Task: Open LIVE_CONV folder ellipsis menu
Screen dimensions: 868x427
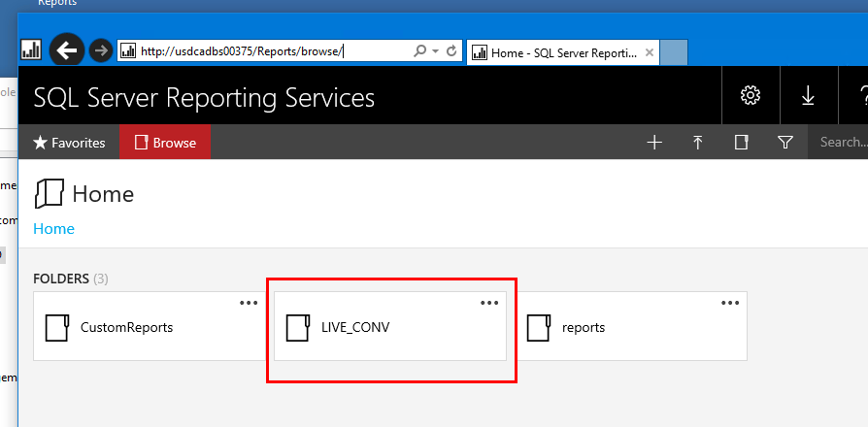Action: [x=489, y=303]
